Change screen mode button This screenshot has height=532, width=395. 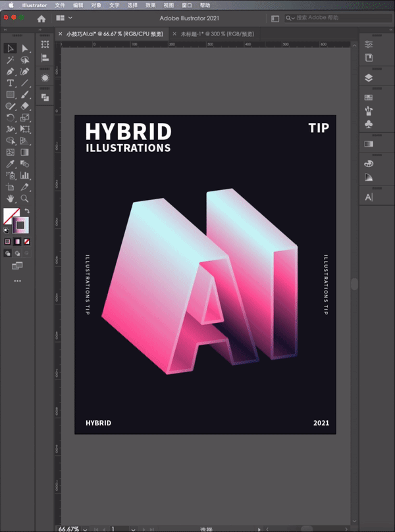coord(17,266)
